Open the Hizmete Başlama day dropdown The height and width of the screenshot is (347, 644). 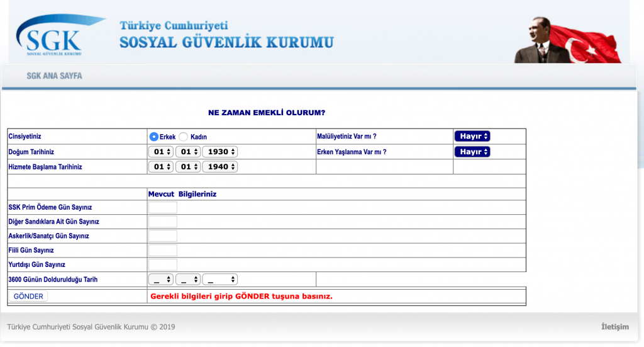click(160, 166)
